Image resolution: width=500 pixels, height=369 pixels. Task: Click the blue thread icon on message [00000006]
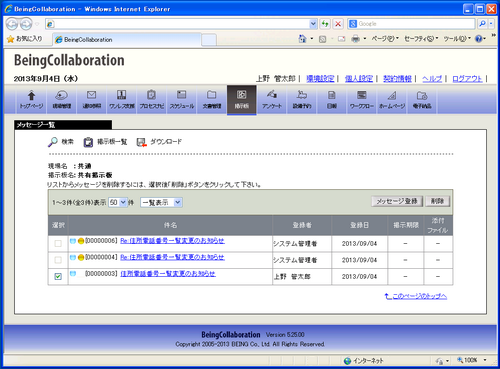(73, 241)
